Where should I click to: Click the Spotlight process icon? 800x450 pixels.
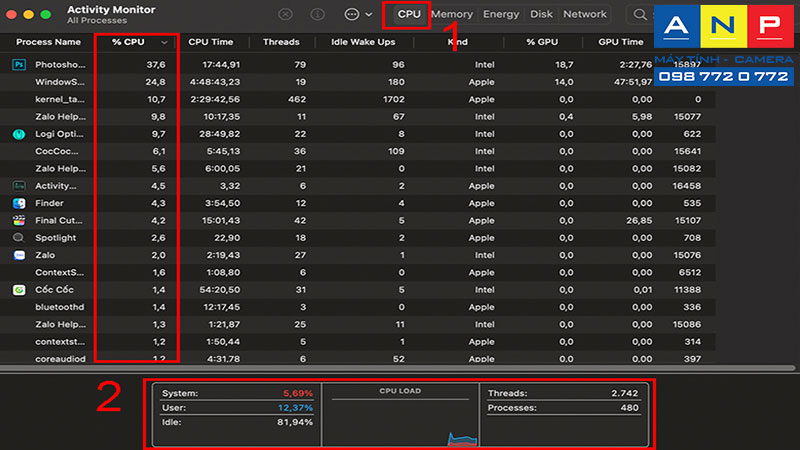[19, 238]
